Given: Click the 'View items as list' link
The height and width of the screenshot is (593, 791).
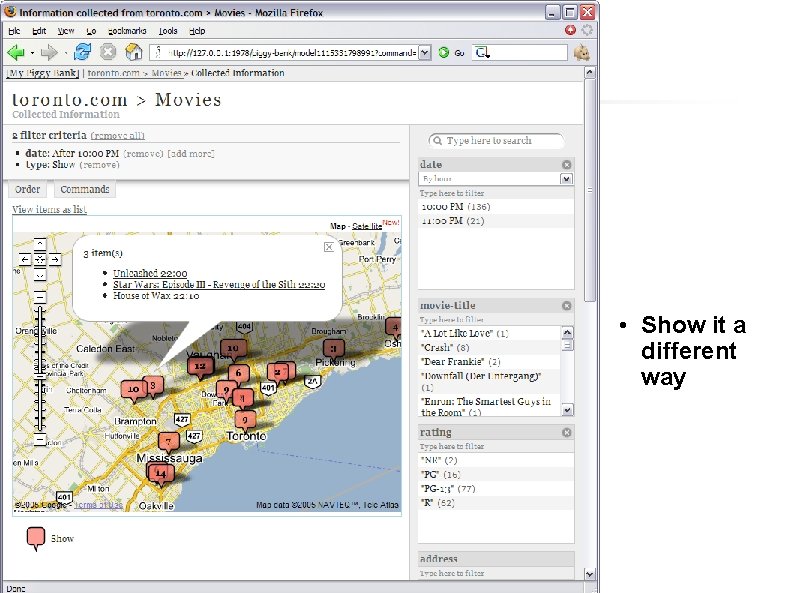Looking at the screenshot, I should (x=49, y=209).
